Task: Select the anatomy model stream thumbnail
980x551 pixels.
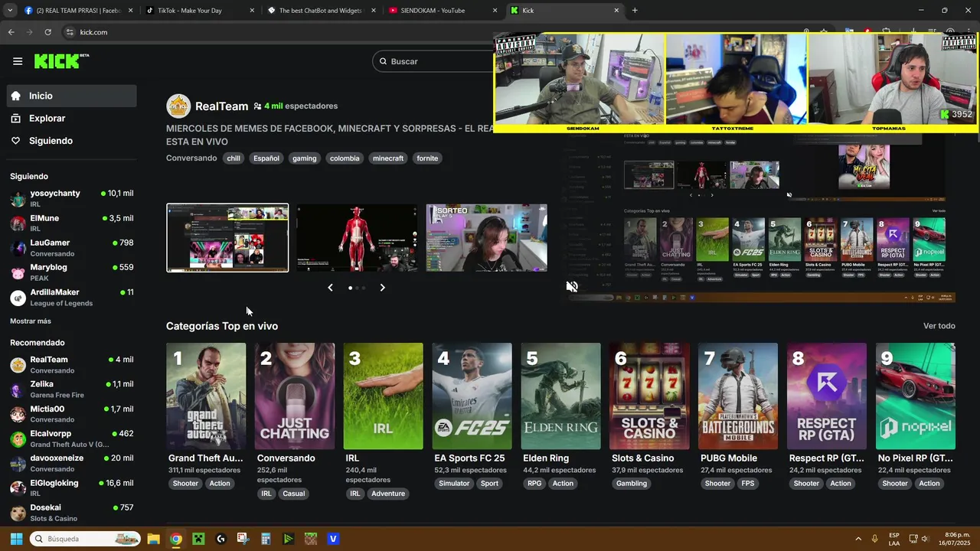Action: [x=357, y=238]
